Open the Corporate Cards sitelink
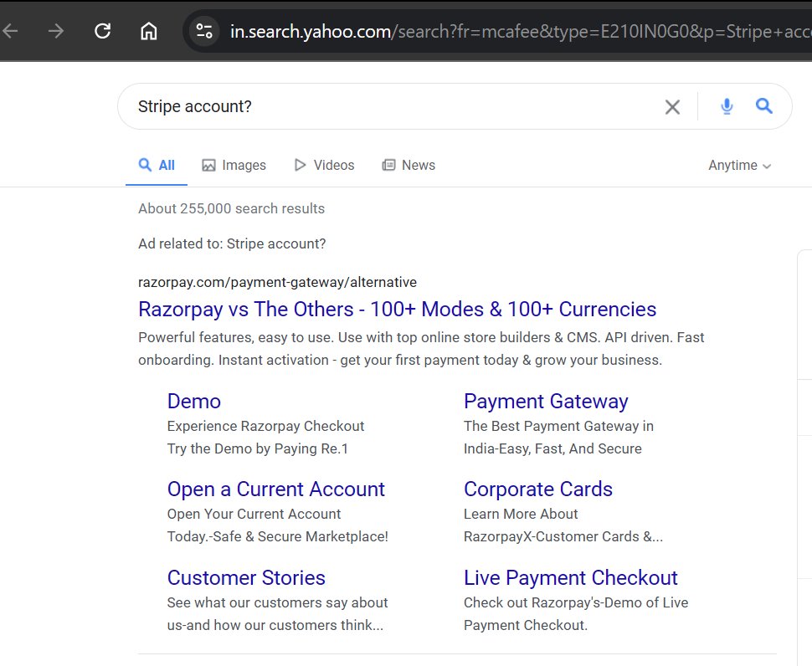The width and height of the screenshot is (812, 666). [x=538, y=489]
